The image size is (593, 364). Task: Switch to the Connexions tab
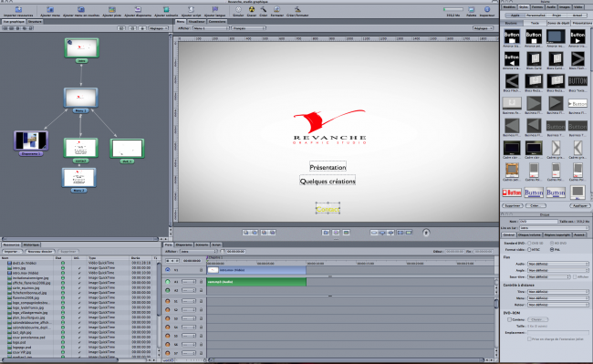click(x=217, y=22)
